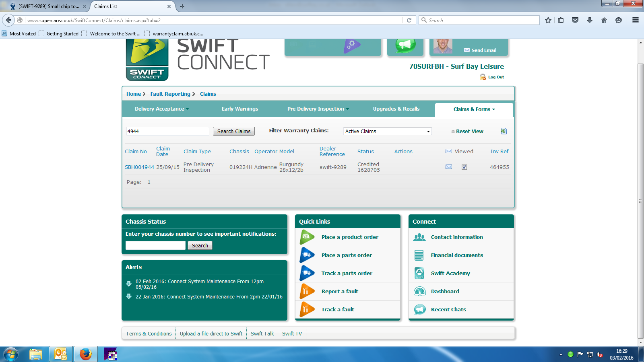
Task: Open the Financial documents calculator icon
Action: [419, 255]
